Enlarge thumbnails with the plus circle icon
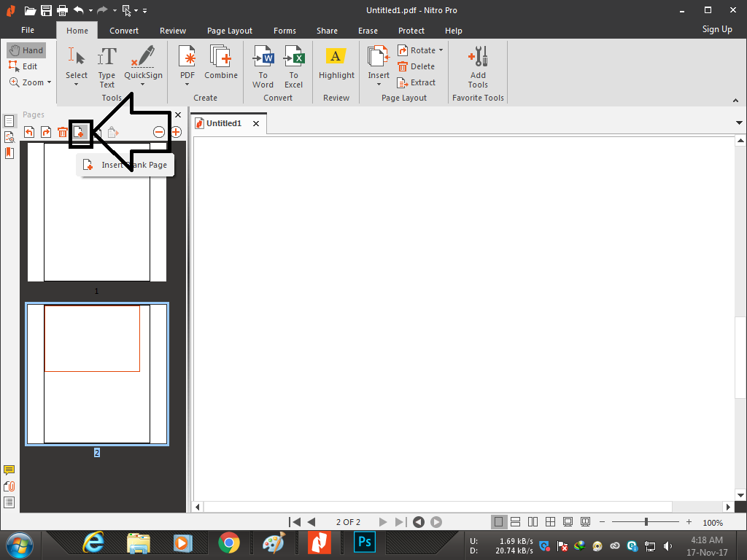Screen dimensions: 747x560 point(177,132)
